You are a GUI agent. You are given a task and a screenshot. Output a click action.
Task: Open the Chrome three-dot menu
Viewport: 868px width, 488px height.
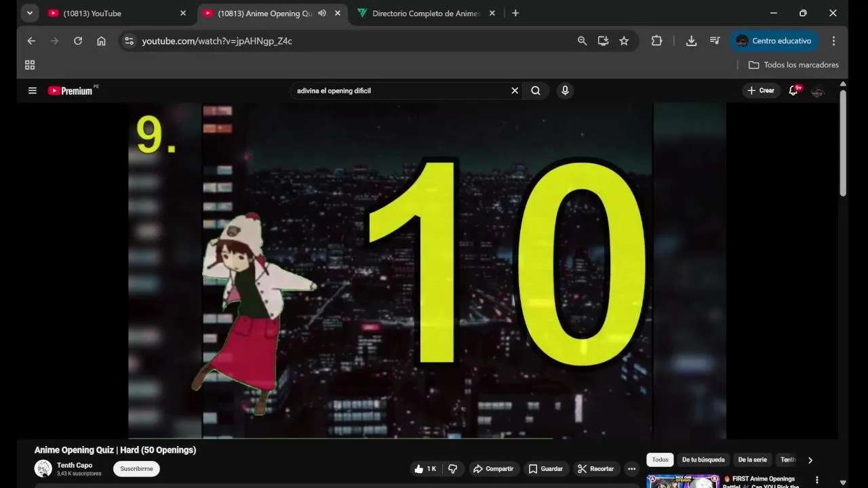click(x=833, y=41)
